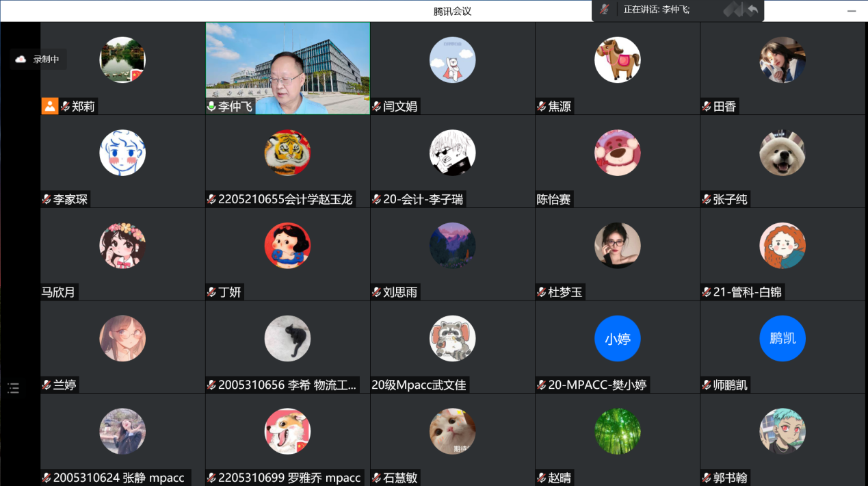Click the muted mic icon beside 田香

[x=707, y=107]
